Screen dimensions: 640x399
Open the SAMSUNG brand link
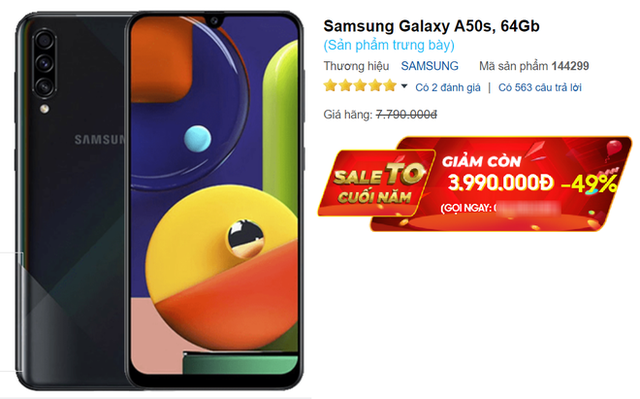[x=429, y=66]
